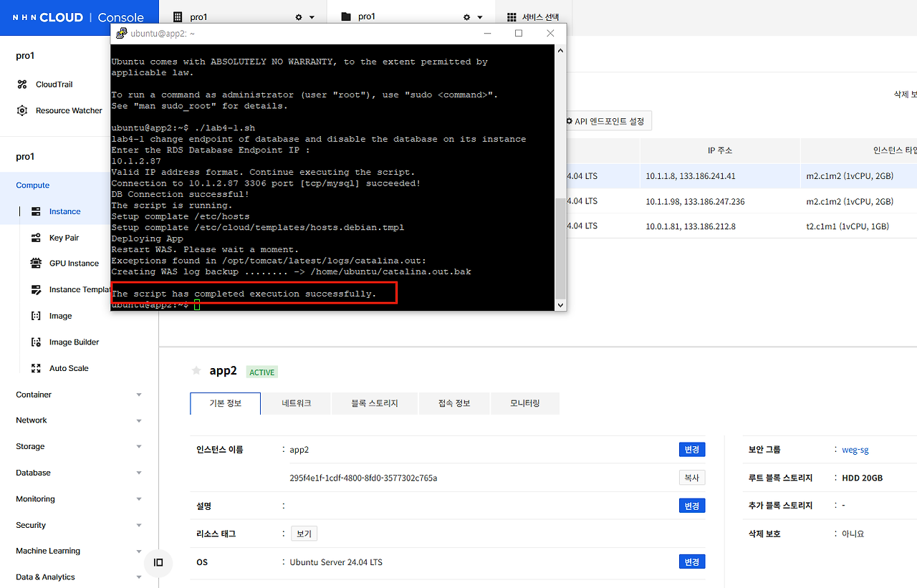Screen dimensions: 917x588
Task: Click the PuTTY icon in terminal title bar
Action: pos(121,33)
